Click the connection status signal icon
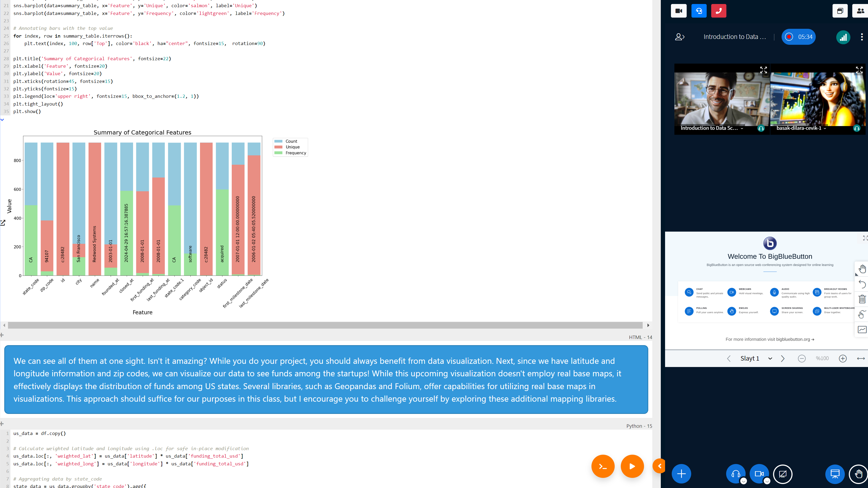The width and height of the screenshot is (868, 488). click(x=843, y=37)
